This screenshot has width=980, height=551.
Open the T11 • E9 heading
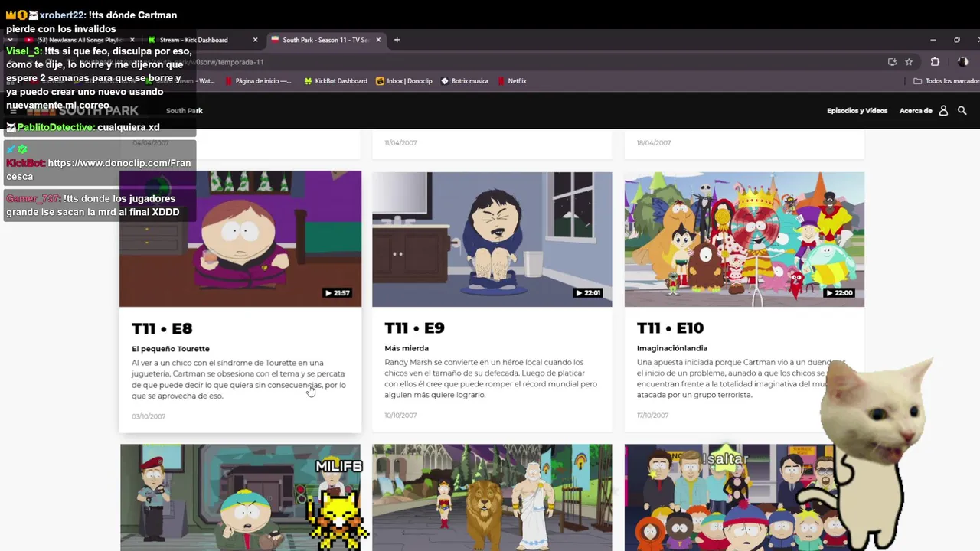[x=414, y=328]
